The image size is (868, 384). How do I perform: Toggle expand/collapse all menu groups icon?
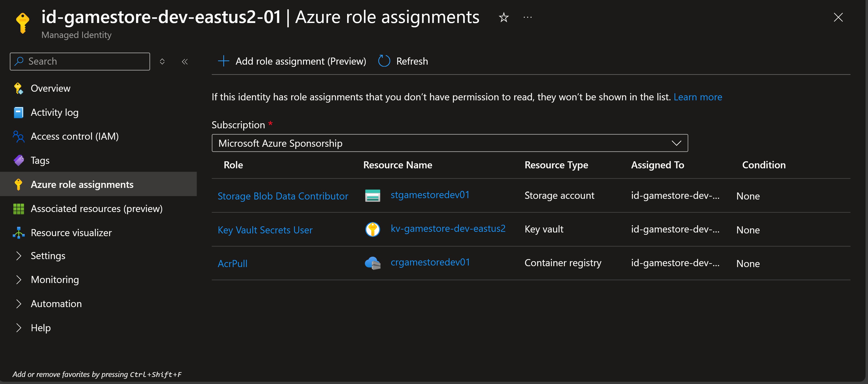point(162,61)
